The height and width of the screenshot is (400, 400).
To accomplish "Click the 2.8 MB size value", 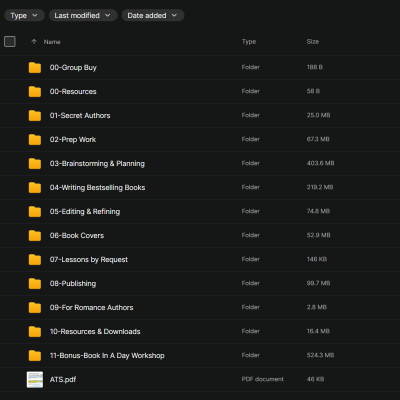I will pyautogui.click(x=317, y=307).
